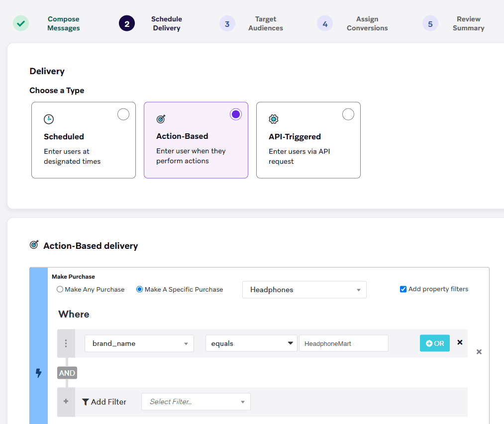Image resolution: width=504 pixels, height=424 pixels.
Task: Click the plus icon beside Add Filter
Action: (66, 401)
